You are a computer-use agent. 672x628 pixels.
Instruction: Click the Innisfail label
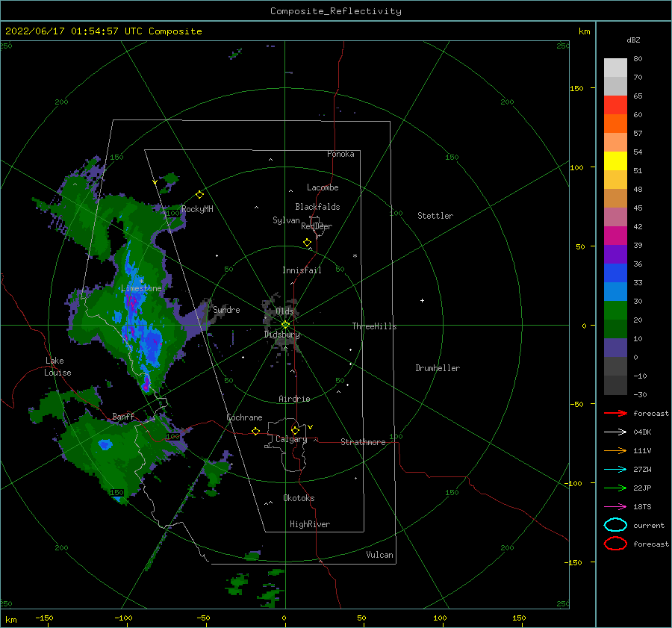coord(302,270)
